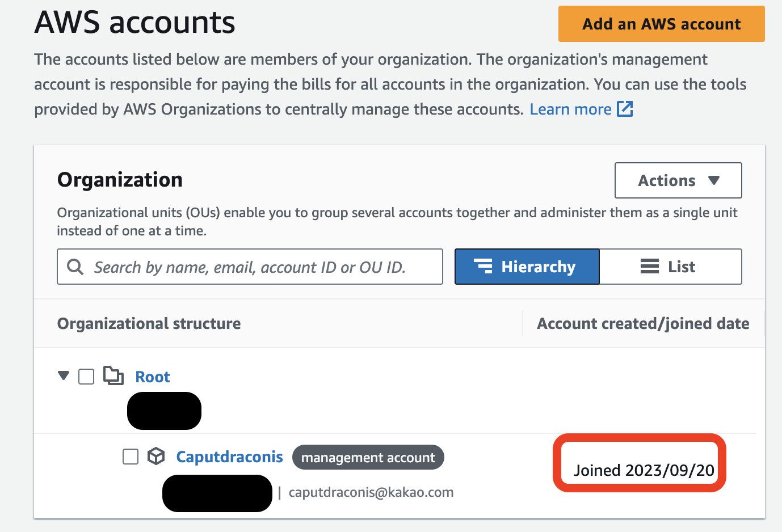This screenshot has width=782, height=532.
Task: Click the caputdraconis@kakao.com email text
Action: [x=371, y=492]
